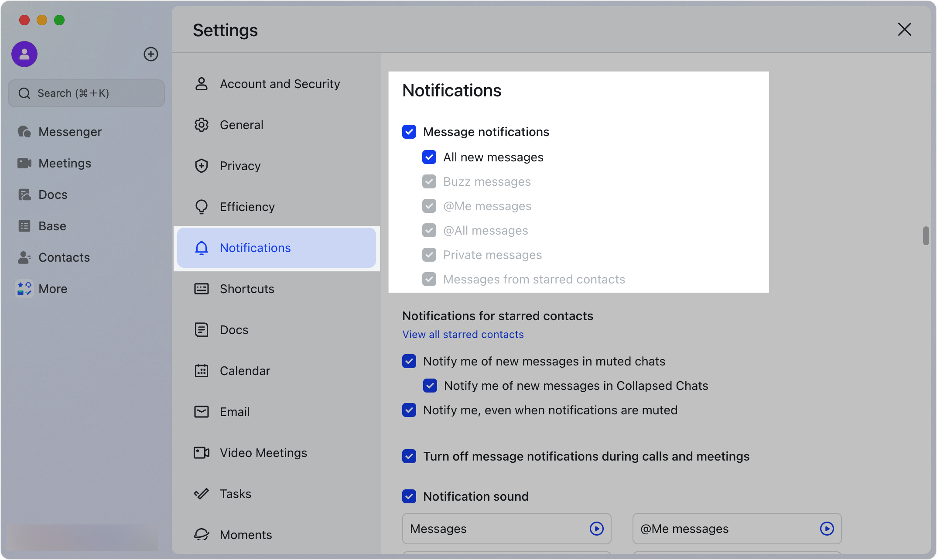The width and height of the screenshot is (937, 560).
Task: Click the plus button to add
Action: (150, 54)
